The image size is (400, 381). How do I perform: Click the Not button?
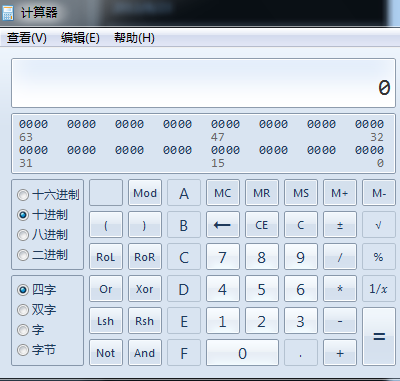pyautogui.click(x=106, y=353)
